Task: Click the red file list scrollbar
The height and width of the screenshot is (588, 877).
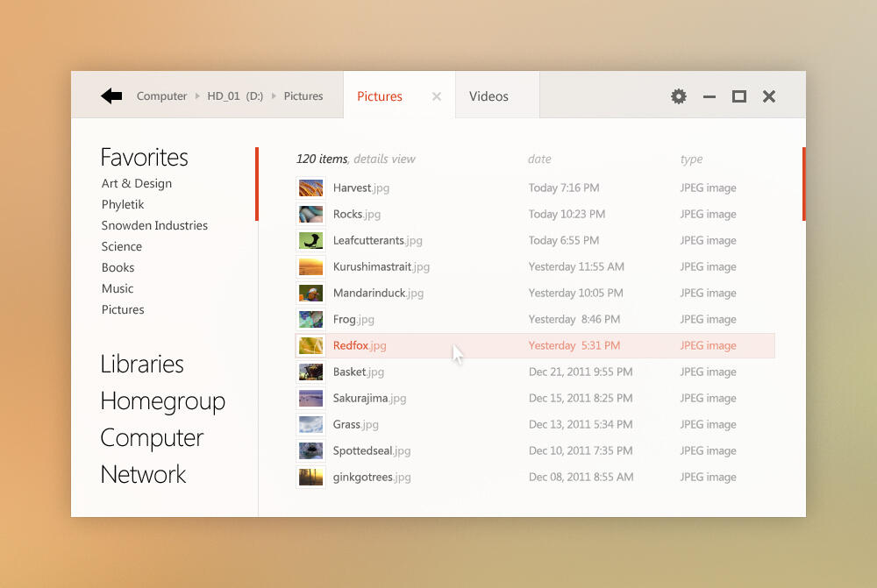Action: point(803,184)
